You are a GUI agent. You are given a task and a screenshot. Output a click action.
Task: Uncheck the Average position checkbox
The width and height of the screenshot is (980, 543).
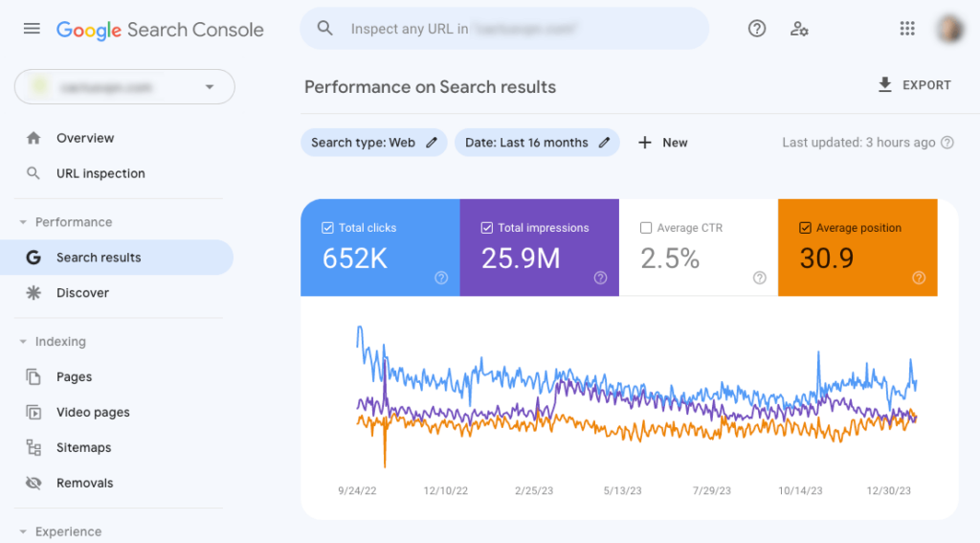(805, 228)
